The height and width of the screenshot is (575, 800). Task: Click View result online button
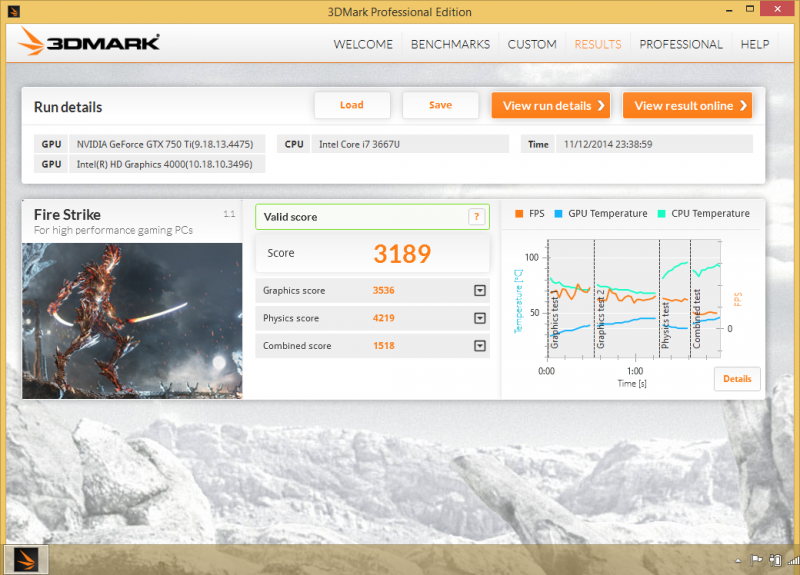pyautogui.click(x=687, y=106)
